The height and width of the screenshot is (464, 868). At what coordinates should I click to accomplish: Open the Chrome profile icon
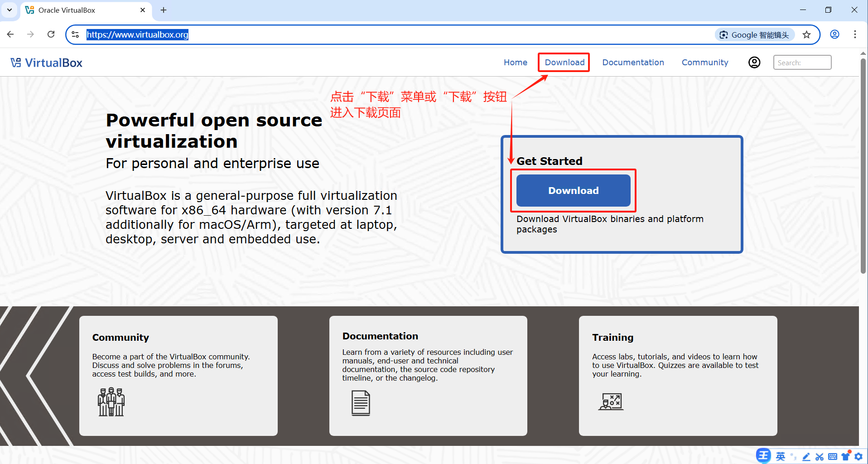click(834, 34)
